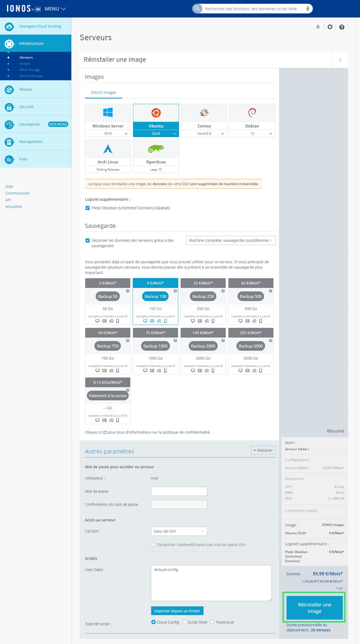Open Serveurs in the sidebar
Viewport: 360px width, 644px height.
26,57
